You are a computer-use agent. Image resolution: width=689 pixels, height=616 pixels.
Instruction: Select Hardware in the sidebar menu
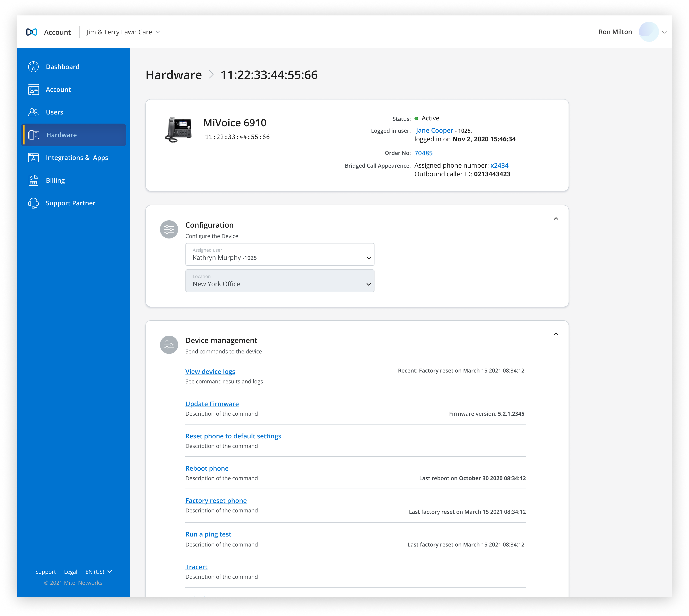tap(74, 135)
